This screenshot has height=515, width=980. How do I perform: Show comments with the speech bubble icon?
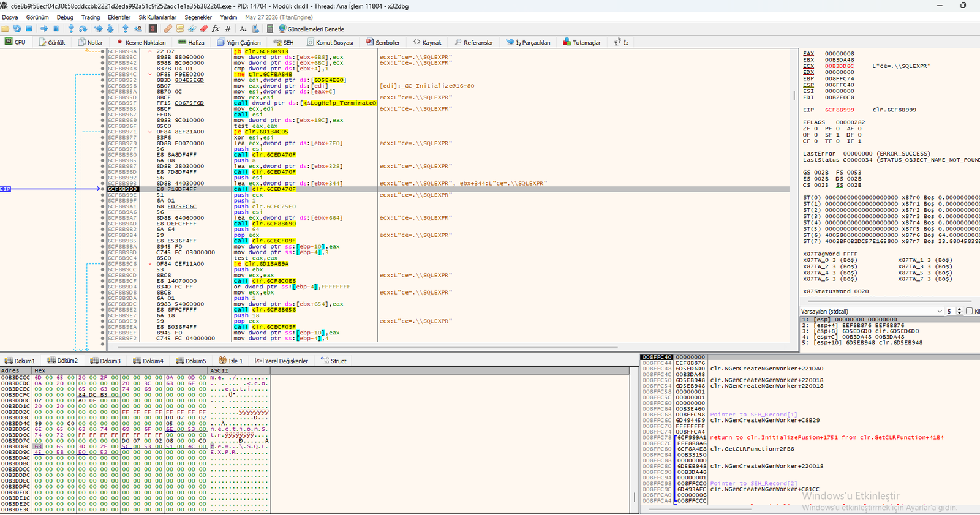pos(179,29)
